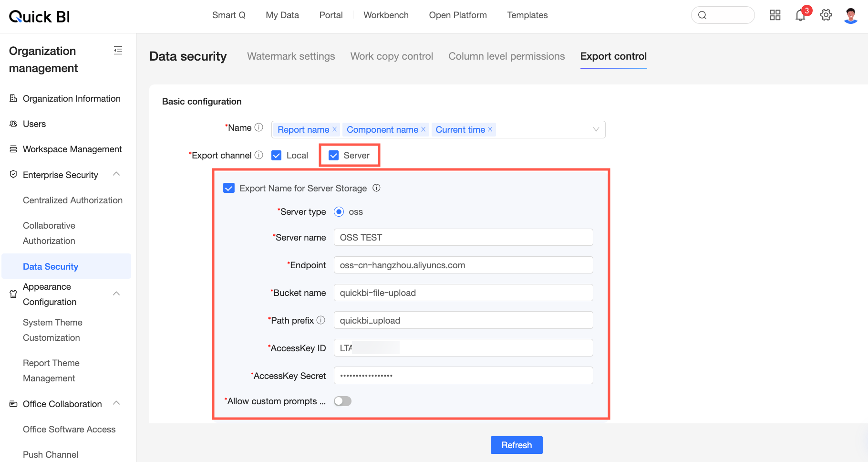
Task: Click info icon for Export Name for Server Storage
Action: tap(376, 188)
